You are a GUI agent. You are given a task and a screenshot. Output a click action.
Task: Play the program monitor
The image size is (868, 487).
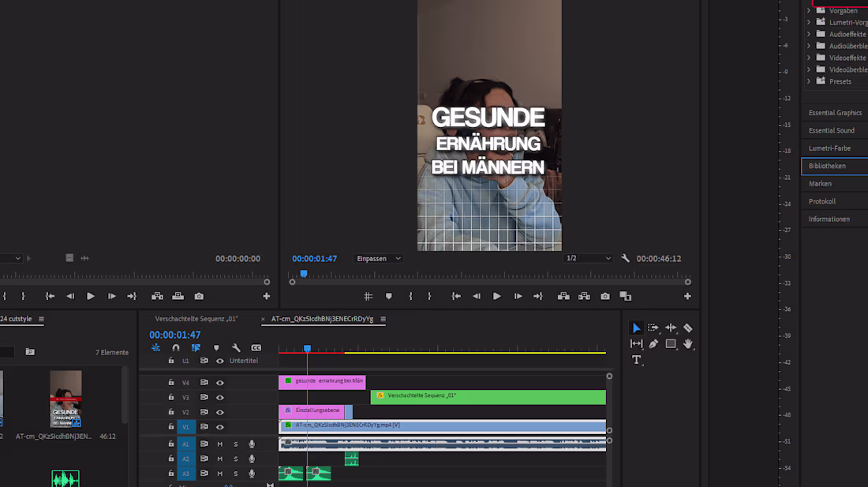tap(496, 297)
